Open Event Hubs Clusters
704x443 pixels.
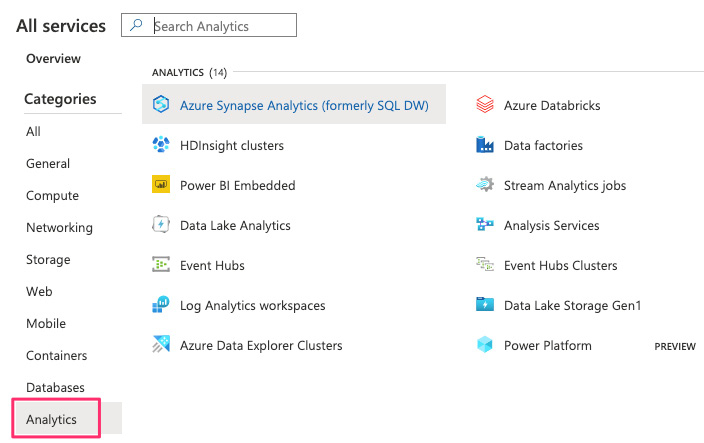560,265
